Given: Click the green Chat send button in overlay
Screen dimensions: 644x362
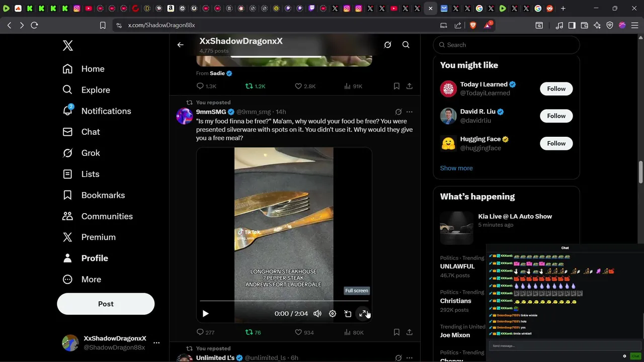Looking at the screenshot, I should point(635,356).
